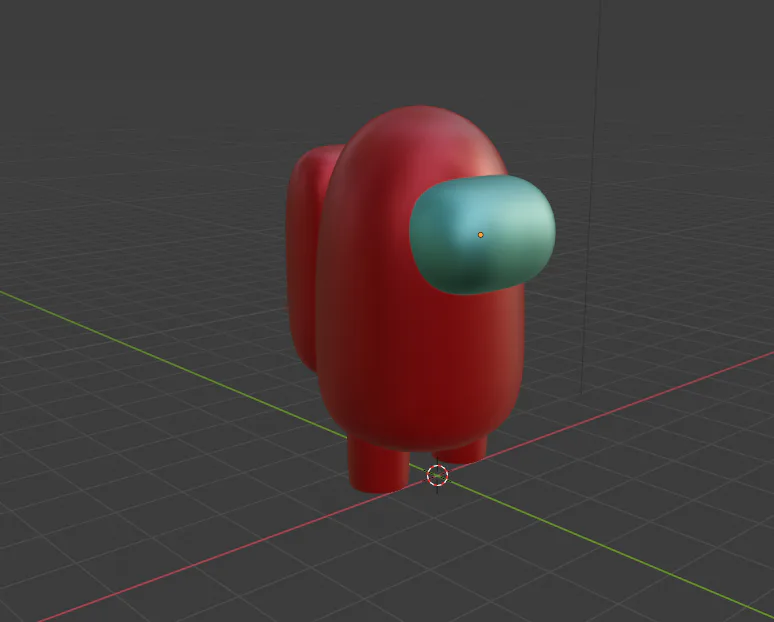
Task: Select the teal visor object
Action: pyautogui.click(x=482, y=234)
